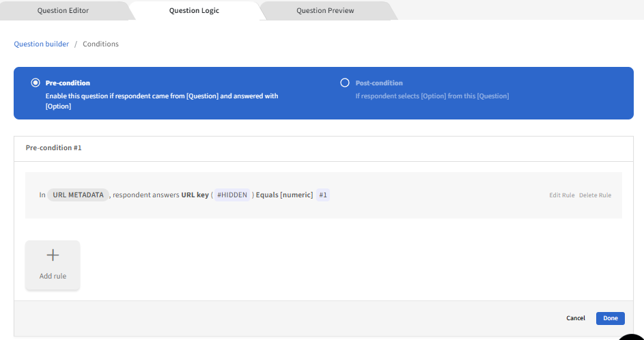Click the Pre-condition #1 header
The image size is (644, 340).
pyautogui.click(x=54, y=147)
